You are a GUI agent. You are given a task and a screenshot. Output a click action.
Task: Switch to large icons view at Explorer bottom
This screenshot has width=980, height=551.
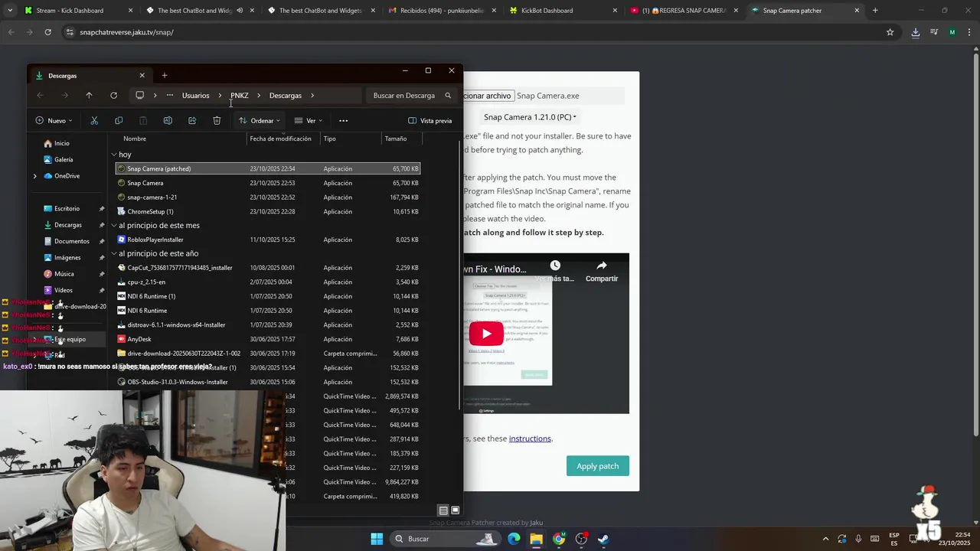pos(455,510)
